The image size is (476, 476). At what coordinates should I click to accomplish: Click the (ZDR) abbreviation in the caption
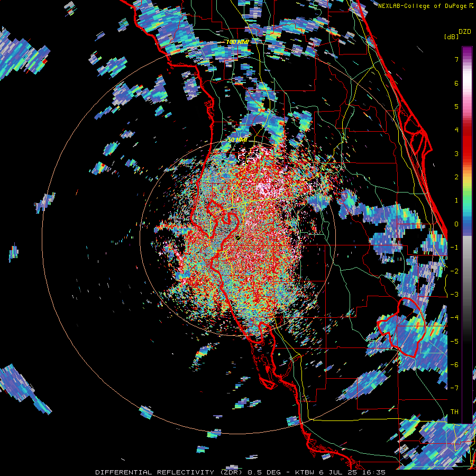(230, 472)
